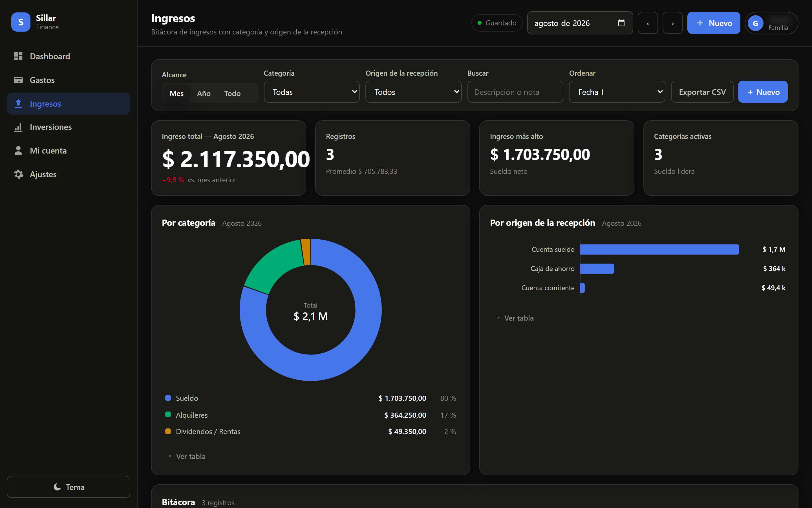Image resolution: width=812 pixels, height=508 pixels.
Task: Click Exportar CSV button
Action: (x=702, y=92)
